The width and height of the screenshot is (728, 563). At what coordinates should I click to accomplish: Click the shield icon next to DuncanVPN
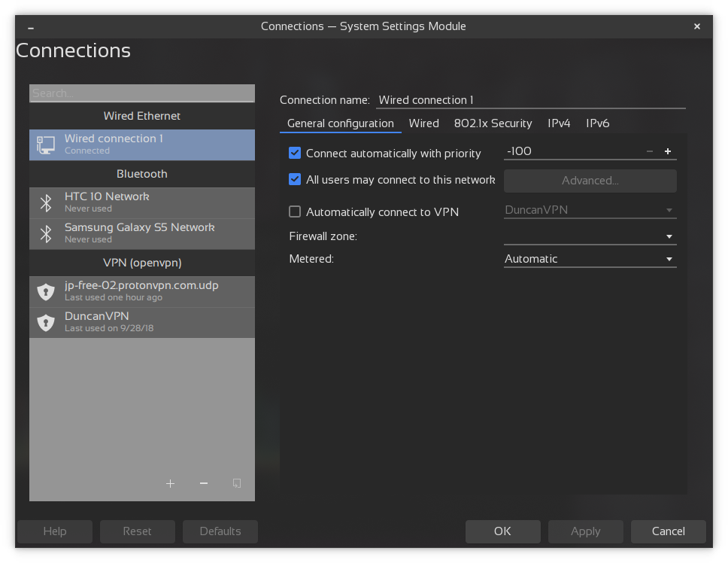tap(46, 321)
